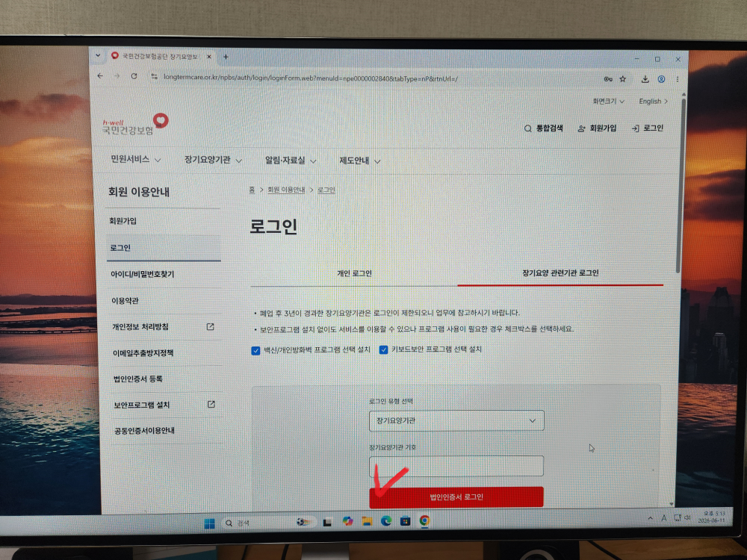Click the browser forward arrow
747x560 pixels.
click(x=117, y=76)
